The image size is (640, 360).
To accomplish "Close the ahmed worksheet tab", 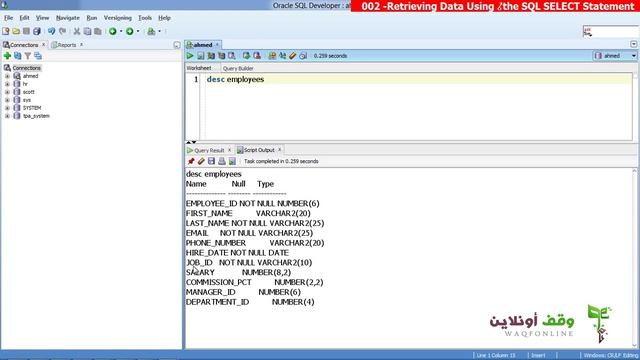I will (217, 44).
